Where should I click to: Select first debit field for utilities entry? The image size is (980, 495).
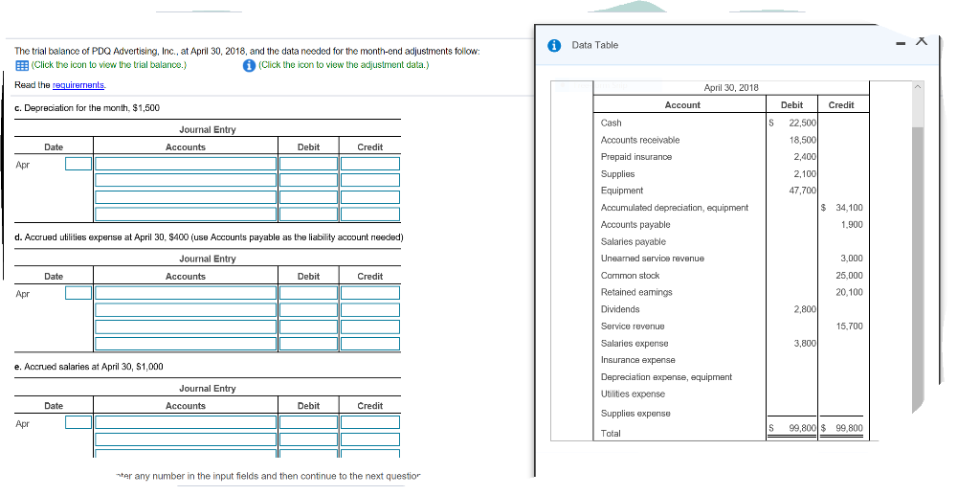click(x=308, y=293)
